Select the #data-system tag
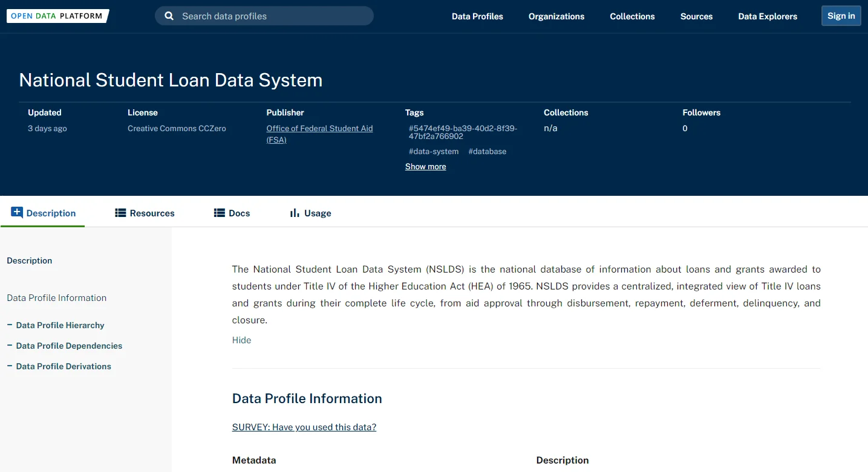 pyautogui.click(x=434, y=151)
